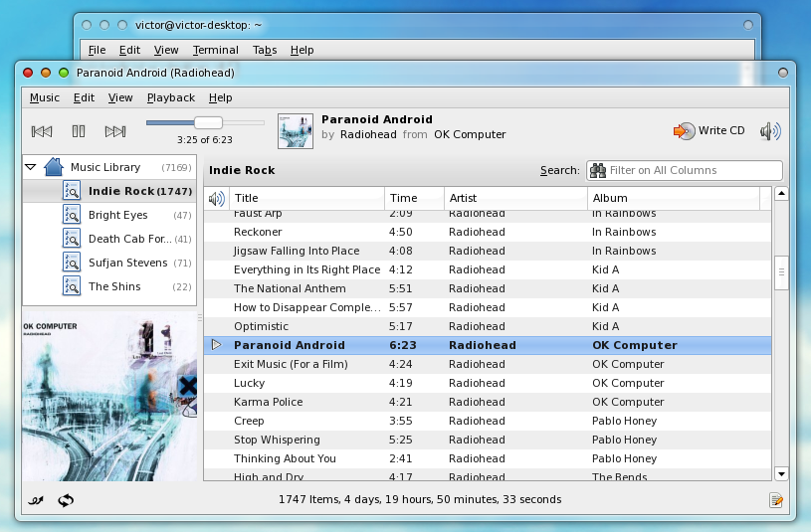Viewport: 811px width, 532px height.
Task: Select the Music Library house icon
Action: coord(54,167)
